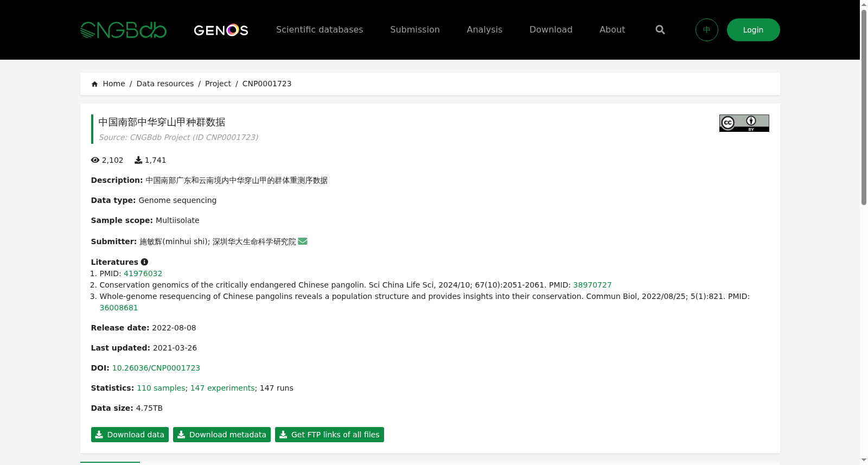Email the submitter via envelope icon
This screenshot has height=465, width=868.
coord(303,241)
